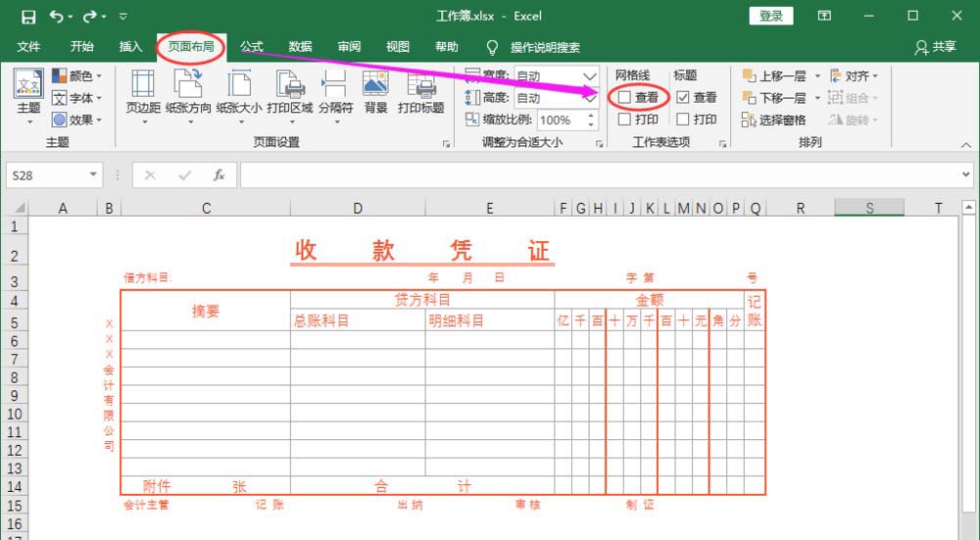
Task: Select column C header
Action: pos(206,208)
